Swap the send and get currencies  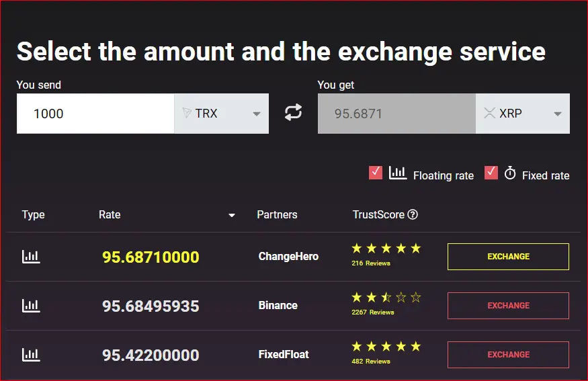click(293, 112)
